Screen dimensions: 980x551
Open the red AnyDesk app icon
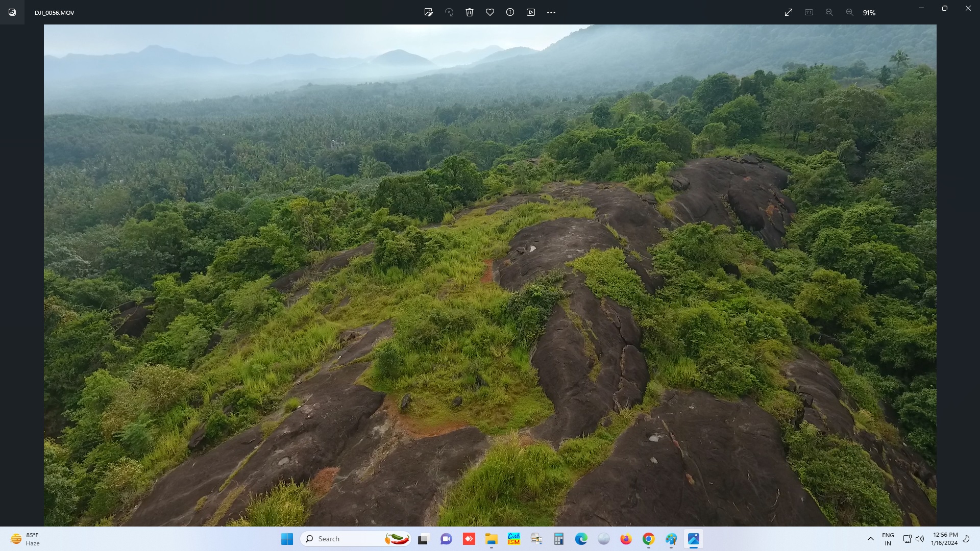(x=469, y=539)
